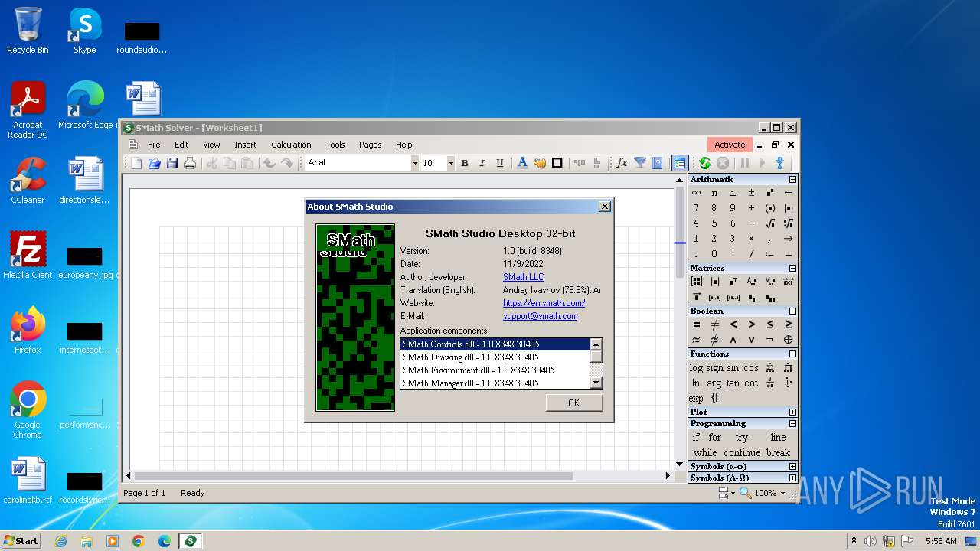Open the https://en.smath.com/ website link
This screenshot has height=551, width=980.
(x=544, y=303)
